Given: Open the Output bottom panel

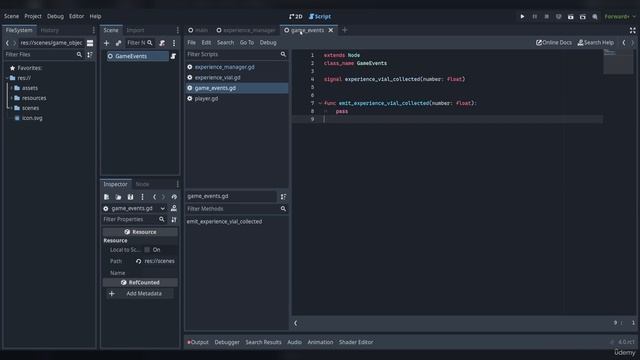Looking at the screenshot, I should (198, 342).
